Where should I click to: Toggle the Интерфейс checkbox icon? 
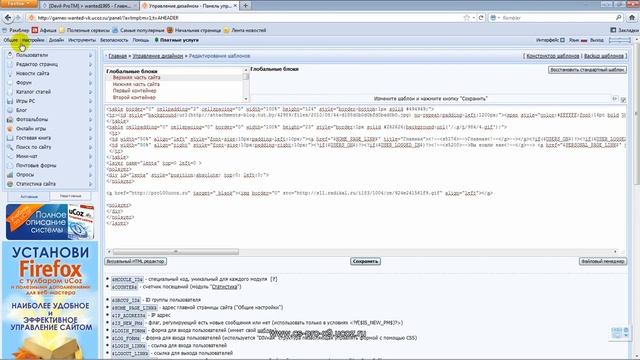(562, 40)
